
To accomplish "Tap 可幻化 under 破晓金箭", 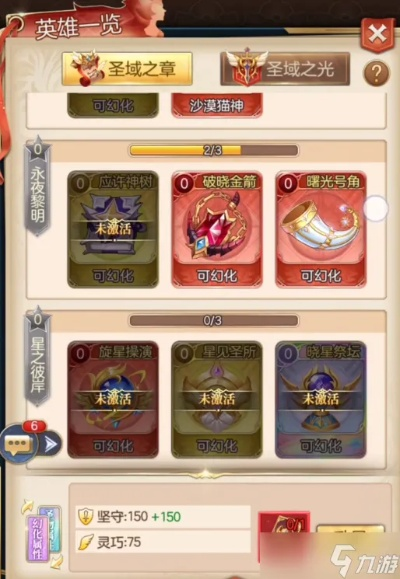I will [217, 275].
